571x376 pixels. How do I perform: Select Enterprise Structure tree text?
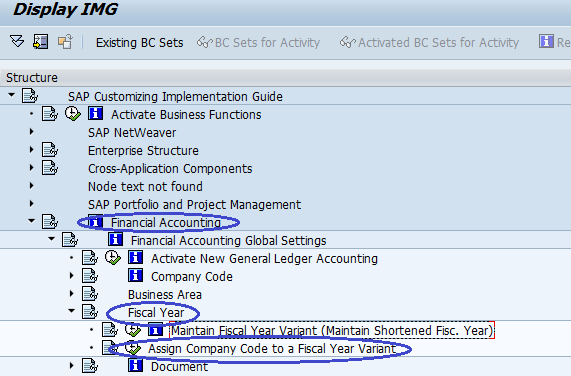tap(143, 150)
